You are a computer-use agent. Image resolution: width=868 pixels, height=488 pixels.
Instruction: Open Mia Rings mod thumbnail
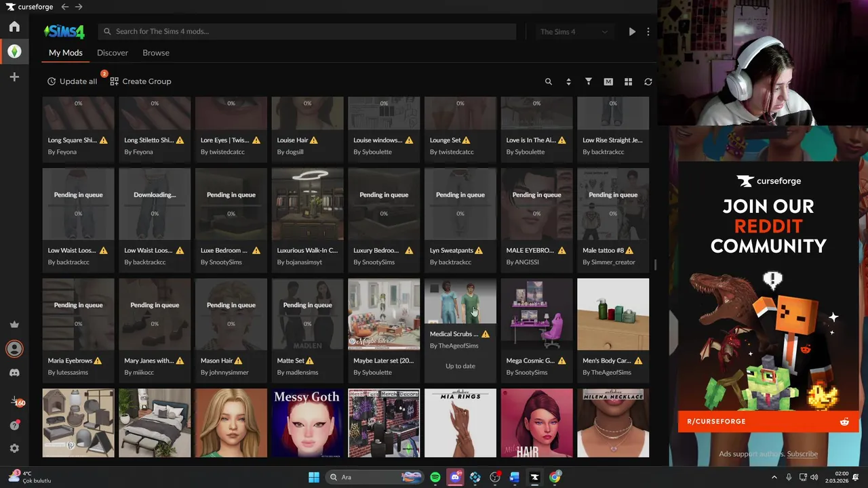tap(460, 423)
